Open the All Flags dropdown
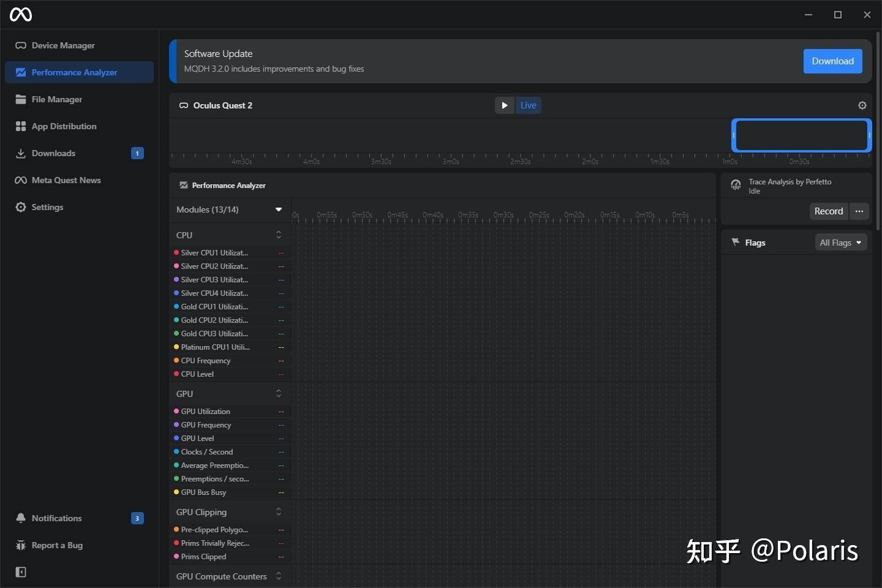This screenshot has width=882, height=588. tap(840, 242)
